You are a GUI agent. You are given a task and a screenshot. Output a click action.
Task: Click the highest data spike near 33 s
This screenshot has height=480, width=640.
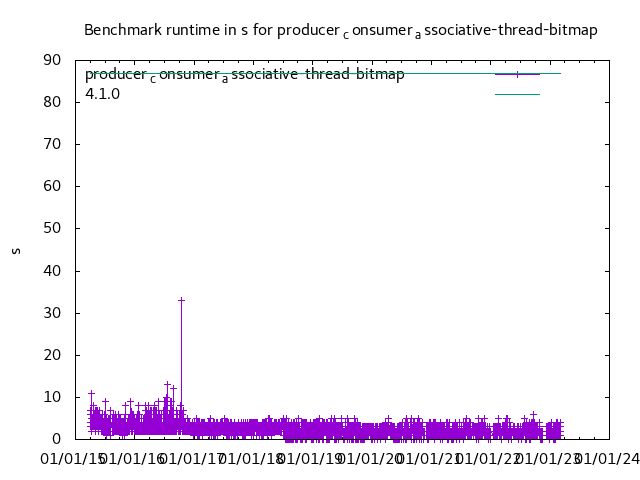click(181, 300)
